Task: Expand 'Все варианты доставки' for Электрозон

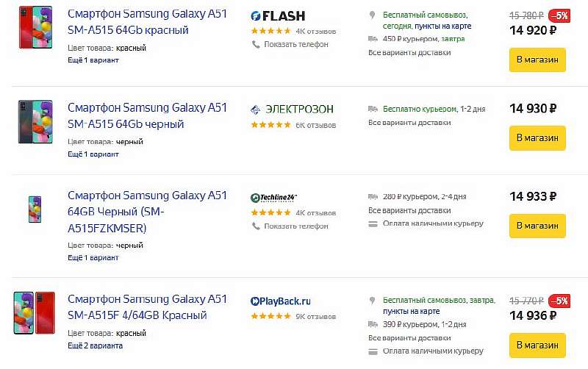Action: click(409, 123)
